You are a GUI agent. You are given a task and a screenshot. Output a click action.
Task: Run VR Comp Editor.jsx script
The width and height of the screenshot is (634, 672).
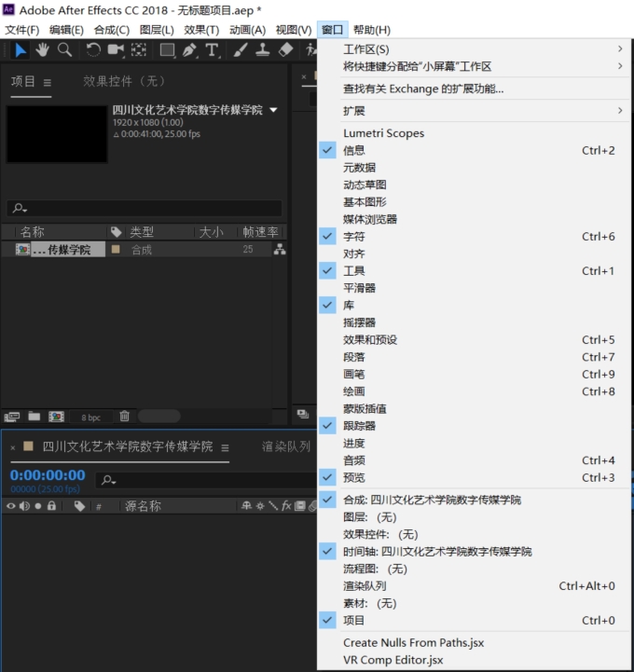click(475, 660)
